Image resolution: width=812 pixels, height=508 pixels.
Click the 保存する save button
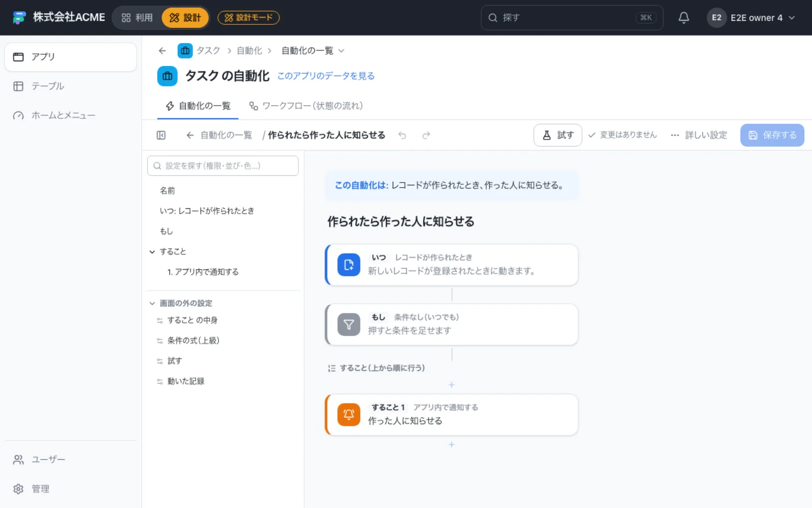(772, 135)
